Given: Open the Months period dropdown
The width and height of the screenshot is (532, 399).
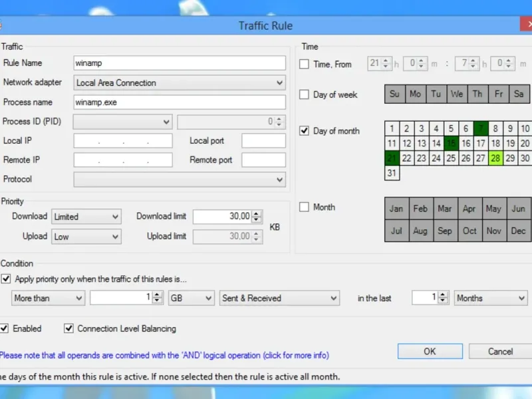Looking at the screenshot, I should point(491,298).
